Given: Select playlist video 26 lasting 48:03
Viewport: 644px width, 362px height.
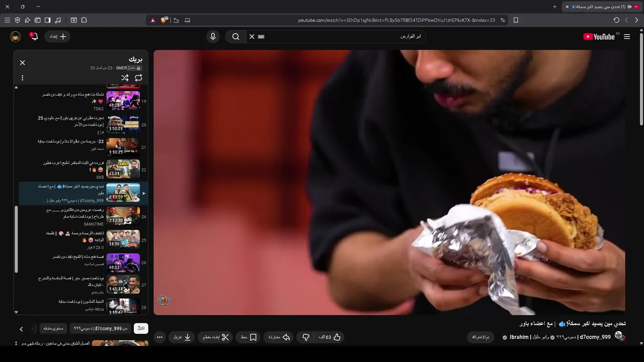Looking at the screenshot, I should point(84,262).
